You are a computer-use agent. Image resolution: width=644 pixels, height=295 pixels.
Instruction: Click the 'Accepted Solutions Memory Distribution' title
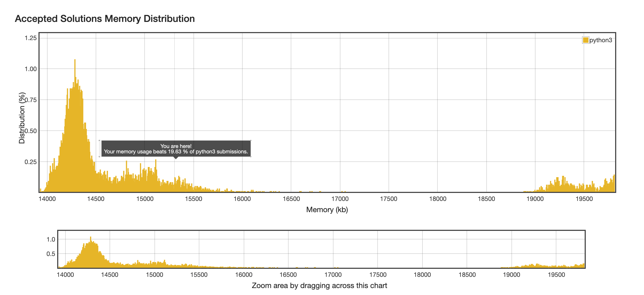[105, 19]
